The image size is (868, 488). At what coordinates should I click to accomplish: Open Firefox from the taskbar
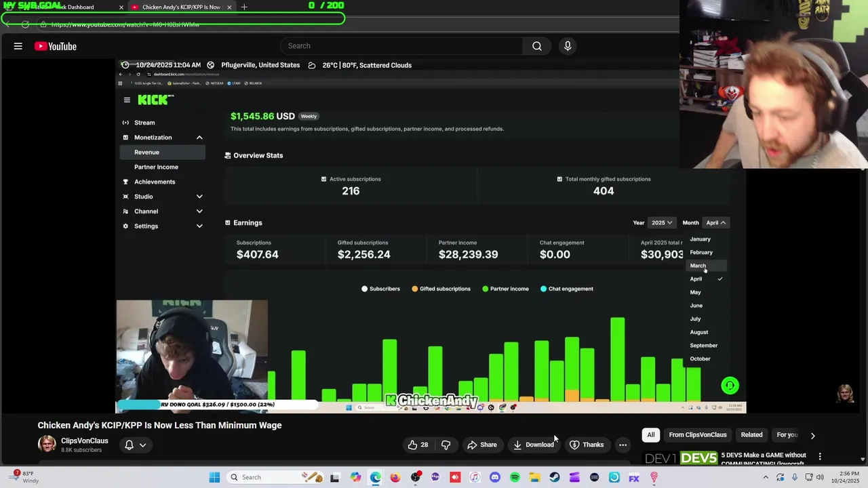tap(395, 477)
